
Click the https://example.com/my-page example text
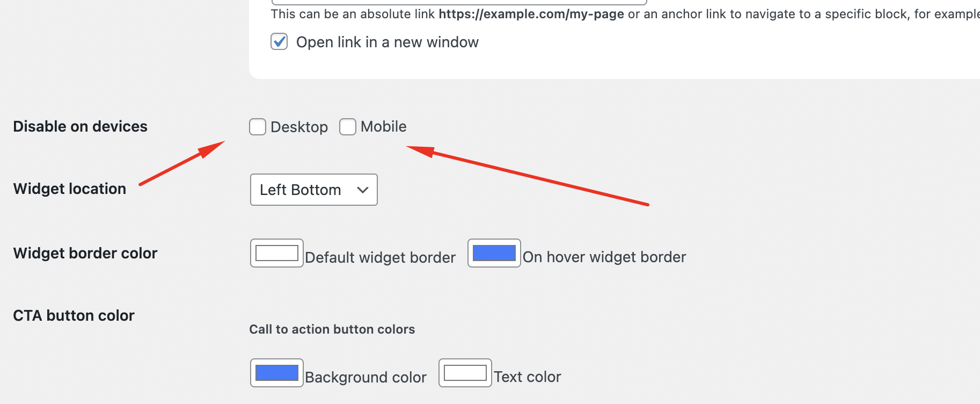pos(531,14)
